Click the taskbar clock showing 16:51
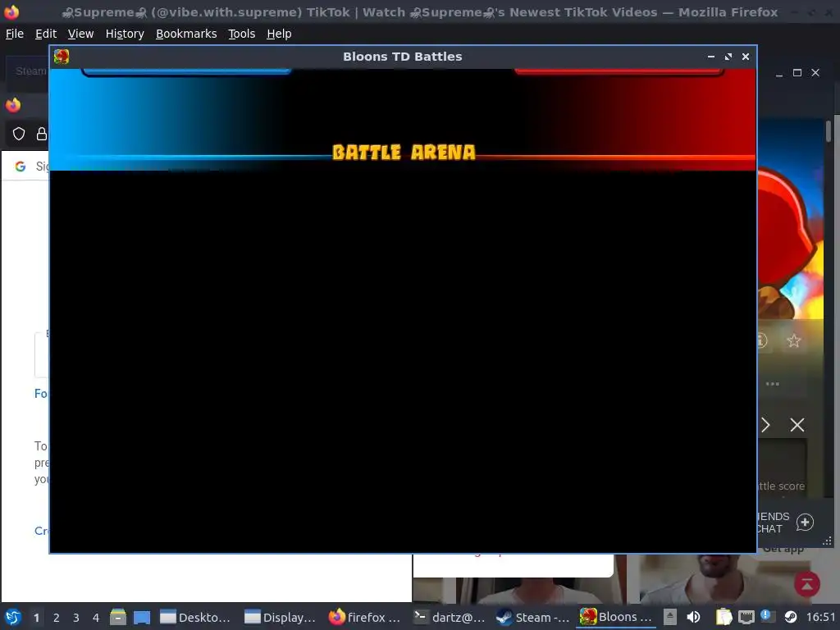 820,617
